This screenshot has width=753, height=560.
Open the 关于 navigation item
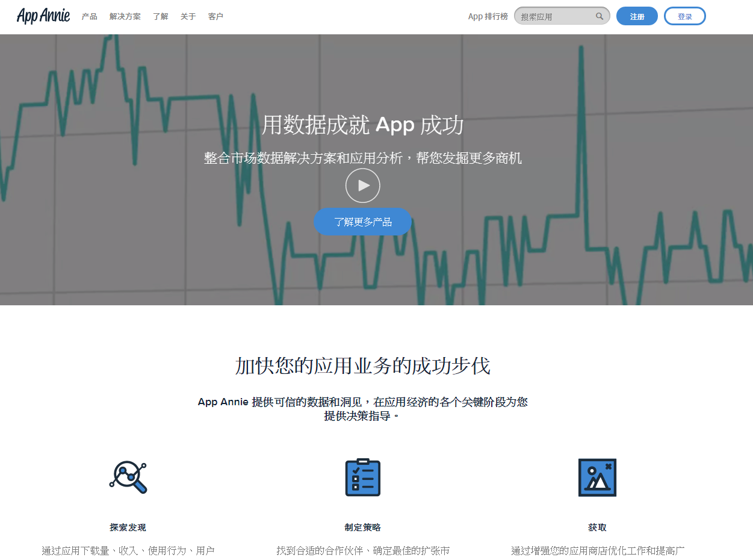[188, 17]
